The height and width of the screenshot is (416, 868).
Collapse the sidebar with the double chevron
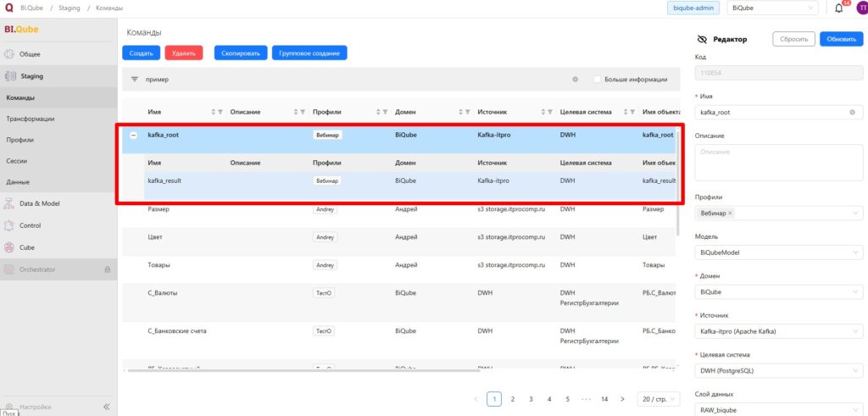106,407
